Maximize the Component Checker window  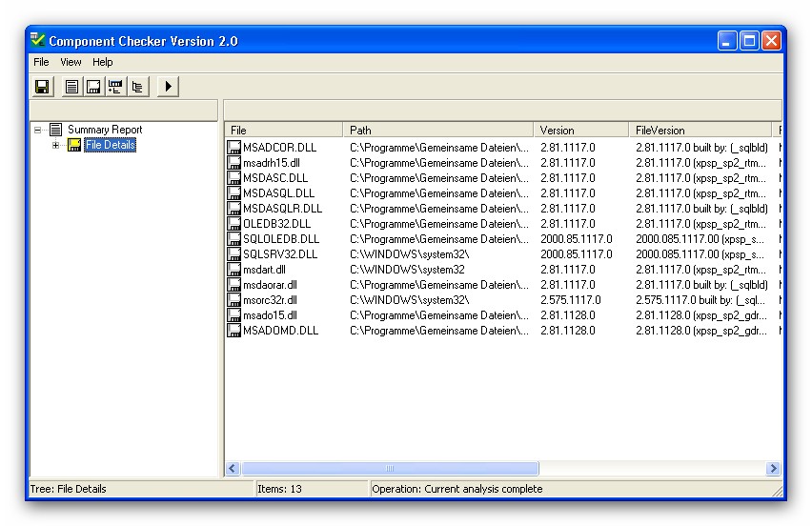click(x=749, y=40)
